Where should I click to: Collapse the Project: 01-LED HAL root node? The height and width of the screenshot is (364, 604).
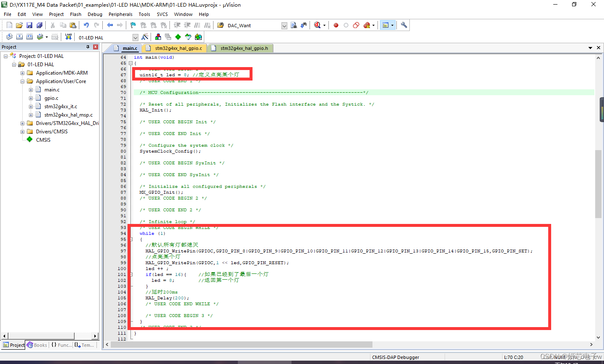[6, 56]
